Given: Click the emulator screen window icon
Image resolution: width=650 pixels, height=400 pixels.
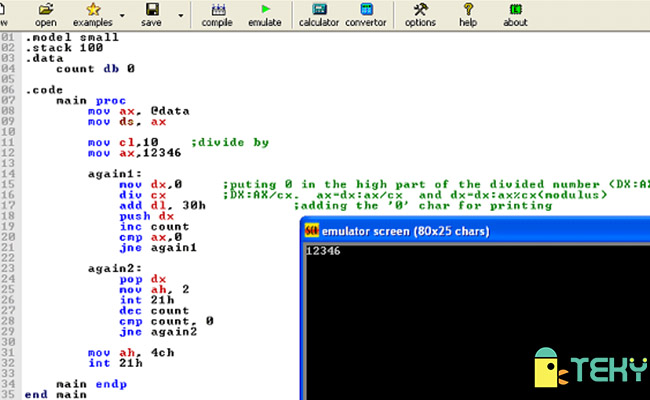Looking at the screenshot, I should click(312, 230).
